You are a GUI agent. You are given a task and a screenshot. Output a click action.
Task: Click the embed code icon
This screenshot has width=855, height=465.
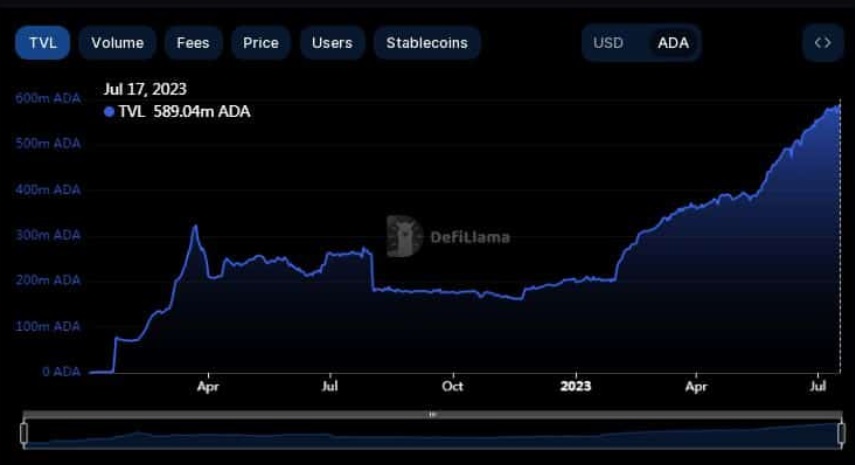(823, 43)
